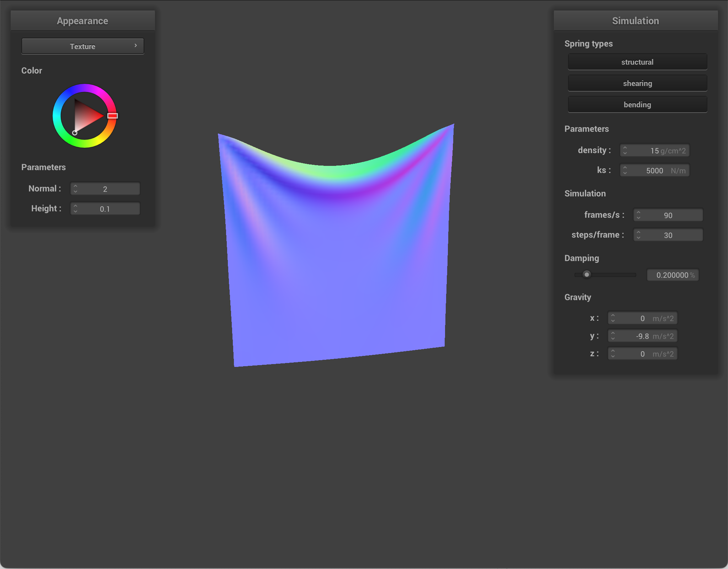The width and height of the screenshot is (728, 569).
Task: Click the white saturation picker circle
Action: pos(75,133)
